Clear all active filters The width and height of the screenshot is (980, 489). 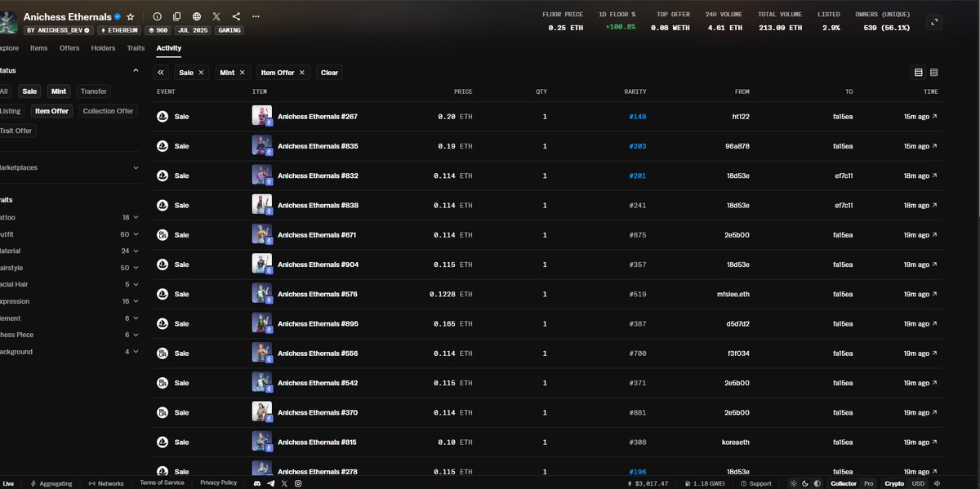click(x=329, y=73)
